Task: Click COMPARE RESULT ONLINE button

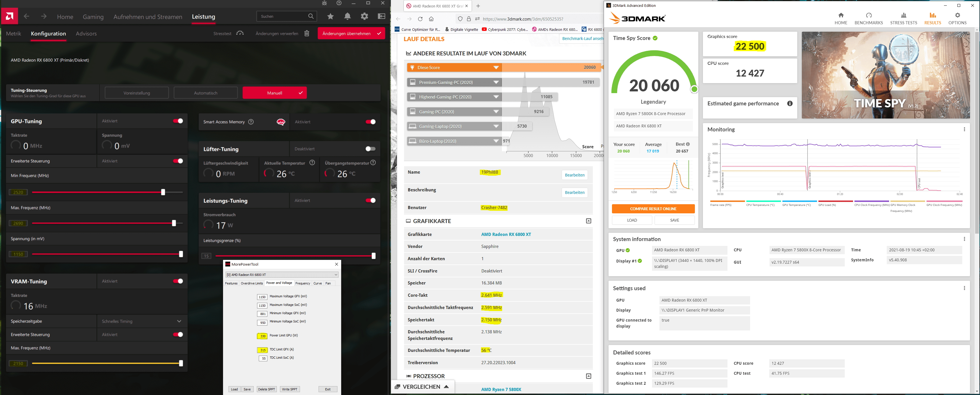Action: (x=653, y=209)
